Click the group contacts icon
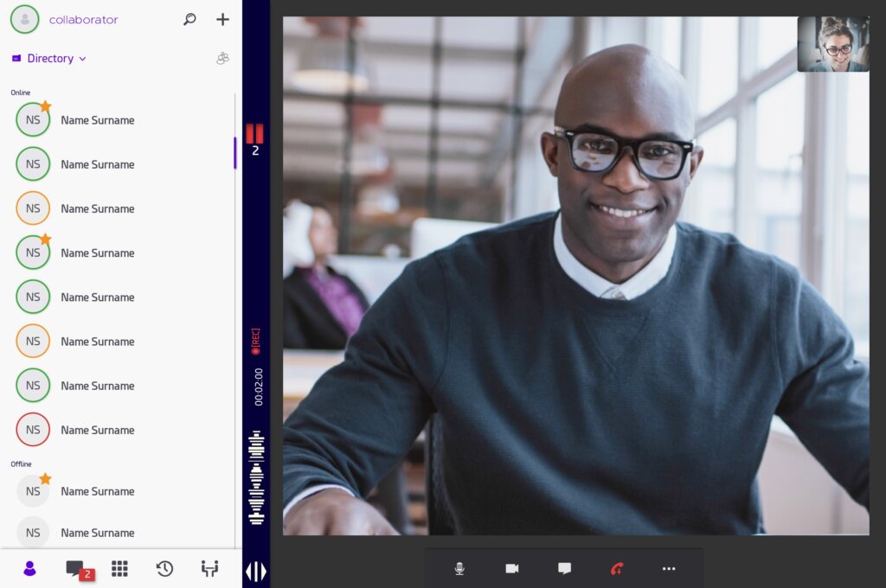Viewport: 886px width, 588px height. (x=222, y=58)
